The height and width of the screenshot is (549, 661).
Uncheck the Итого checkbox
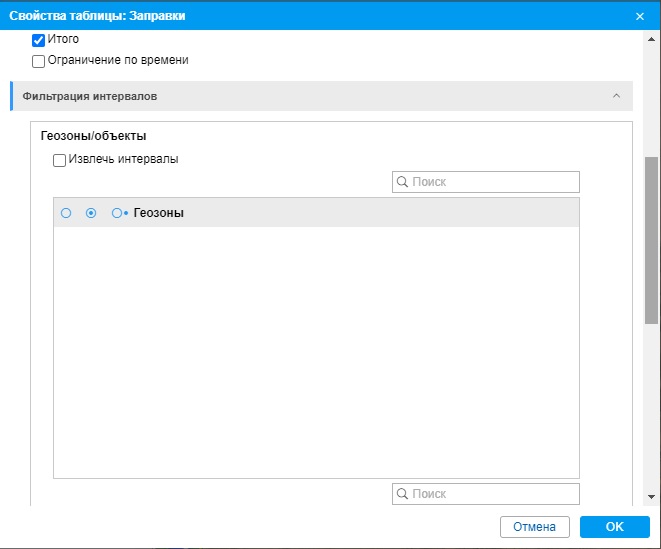pos(39,40)
